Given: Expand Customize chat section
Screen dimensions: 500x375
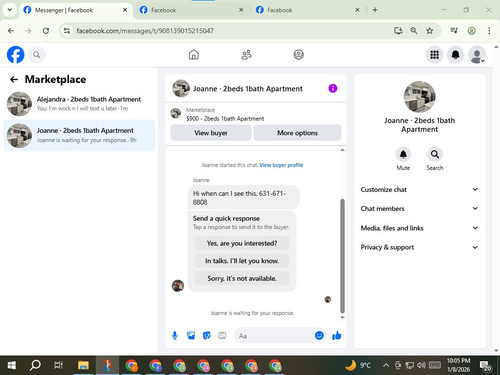Looking at the screenshot, I should point(419,189).
